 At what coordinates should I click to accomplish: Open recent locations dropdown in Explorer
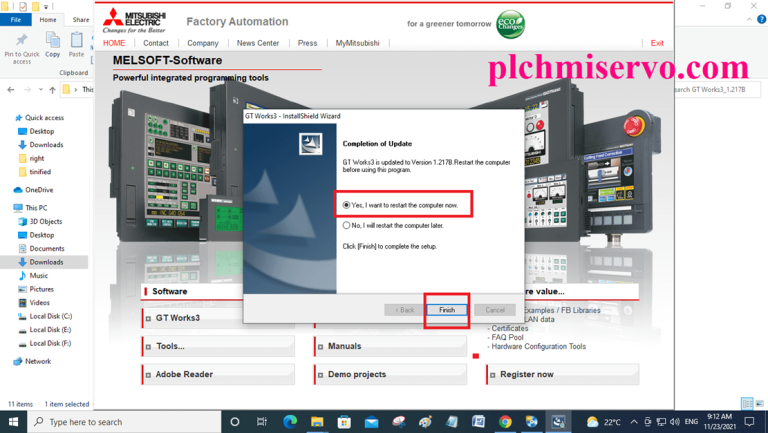coord(41,90)
